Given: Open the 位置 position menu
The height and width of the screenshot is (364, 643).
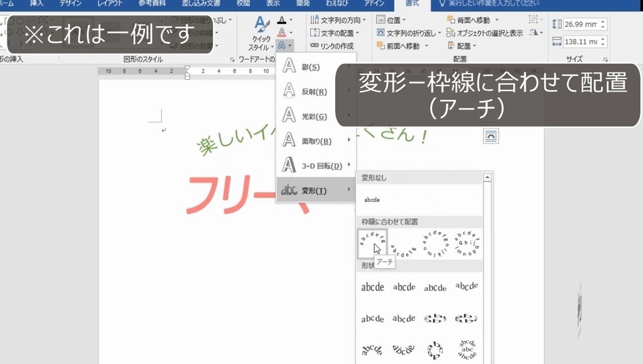Looking at the screenshot, I should 391,19.
